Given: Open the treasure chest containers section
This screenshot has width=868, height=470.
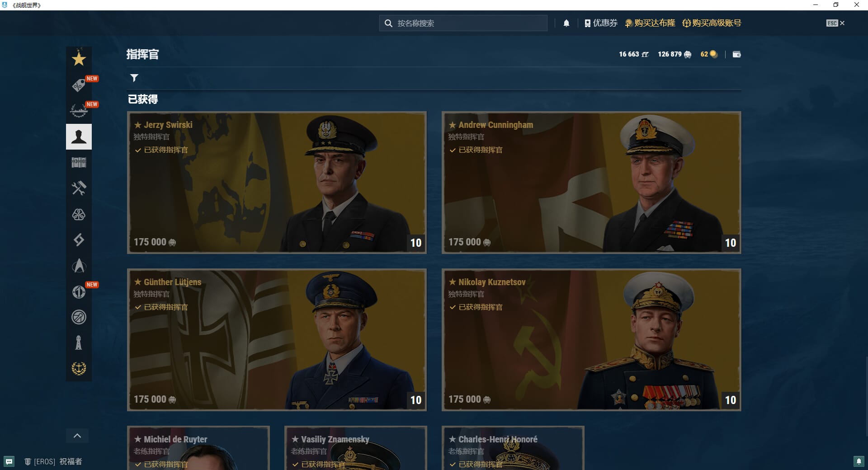Looking at the screenshot, I should [x=79, y=162].
